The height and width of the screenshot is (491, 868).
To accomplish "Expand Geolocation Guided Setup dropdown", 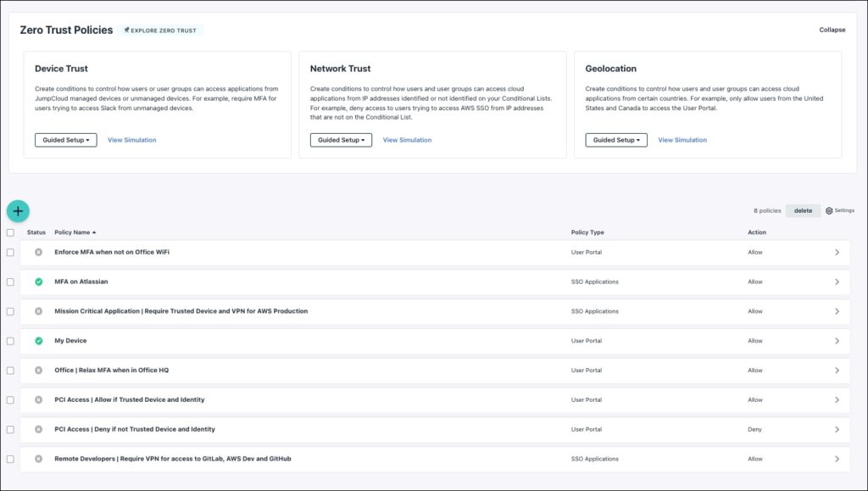I will click(x=616, y=140).
